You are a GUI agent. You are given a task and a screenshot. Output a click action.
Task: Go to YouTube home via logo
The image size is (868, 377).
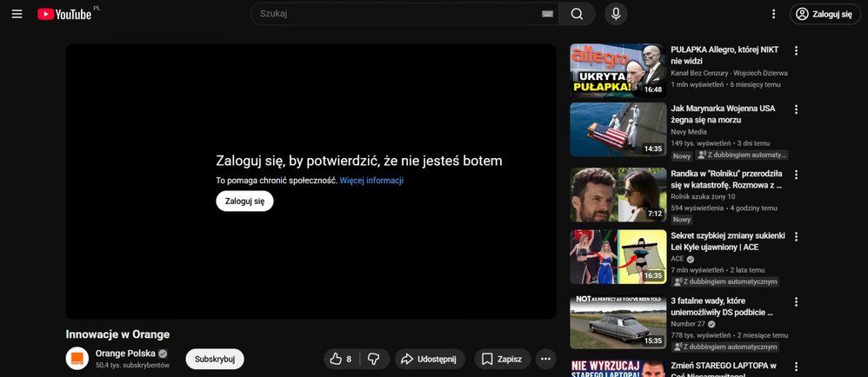point(64,14)
